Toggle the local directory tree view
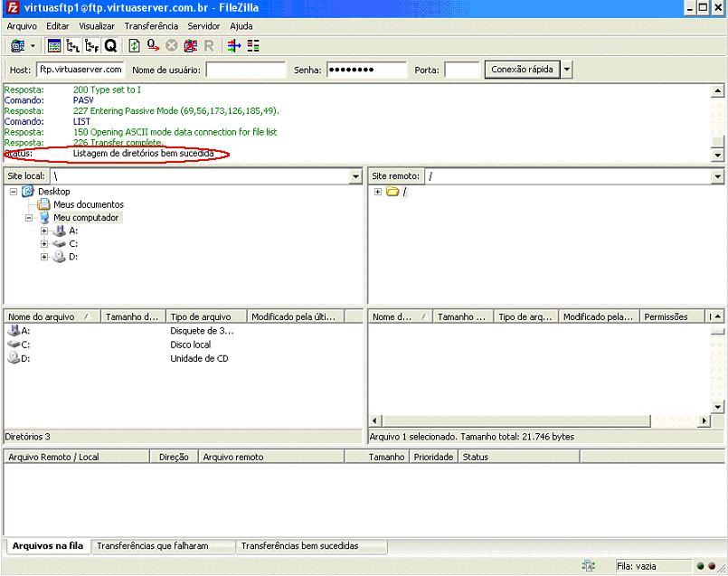Viewport: 728px width, 576px height. click(73, 46)
